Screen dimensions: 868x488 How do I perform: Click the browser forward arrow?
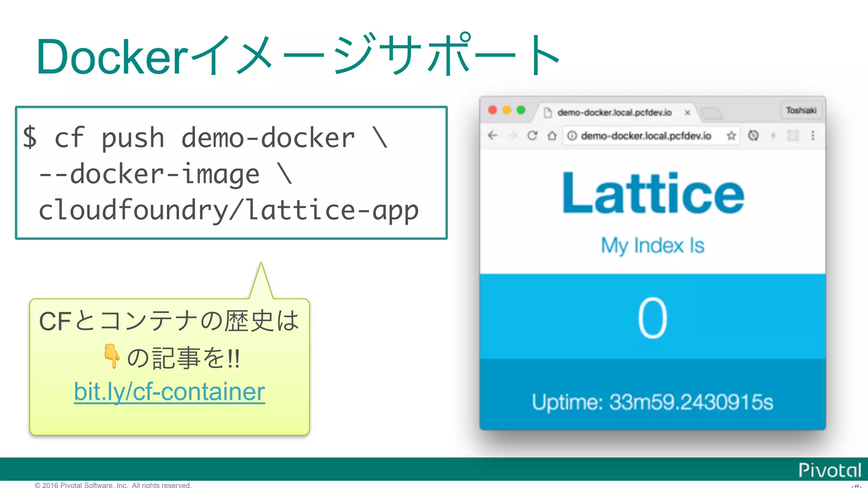click(512, 136)
